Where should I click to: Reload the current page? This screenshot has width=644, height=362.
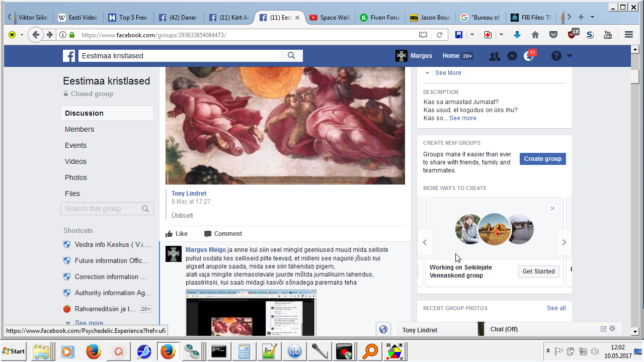tap(439, 35)
